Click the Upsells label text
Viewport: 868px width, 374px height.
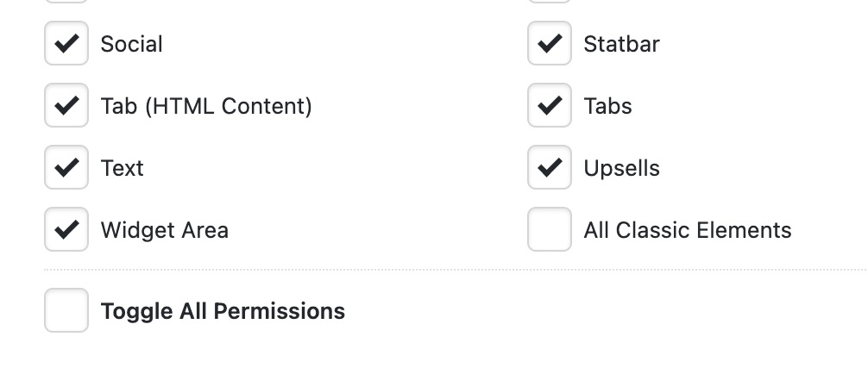pos(621,168)
